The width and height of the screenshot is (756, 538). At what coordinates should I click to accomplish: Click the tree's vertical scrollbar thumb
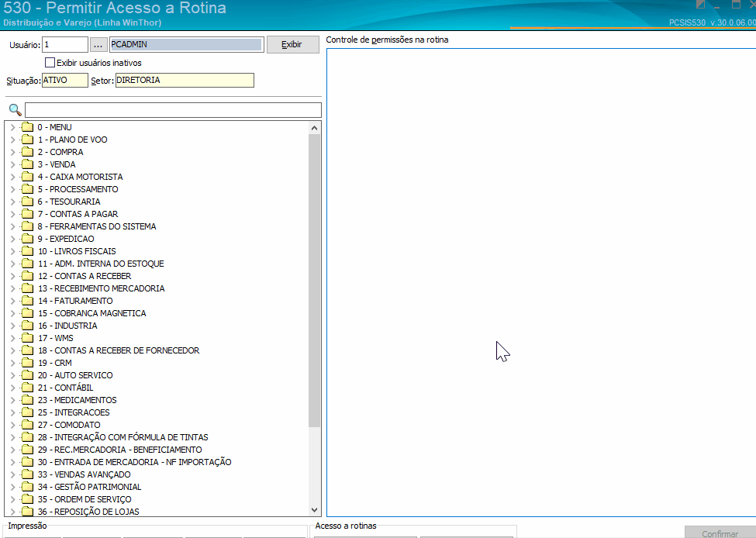pos(314,281)
